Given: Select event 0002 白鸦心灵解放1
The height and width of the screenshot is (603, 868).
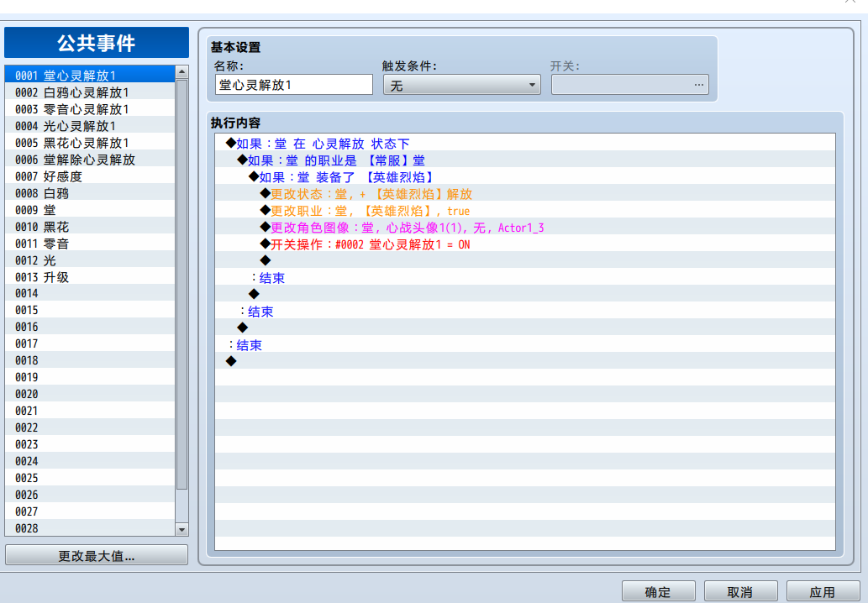Looking at the screenshot, I should 90,92.
